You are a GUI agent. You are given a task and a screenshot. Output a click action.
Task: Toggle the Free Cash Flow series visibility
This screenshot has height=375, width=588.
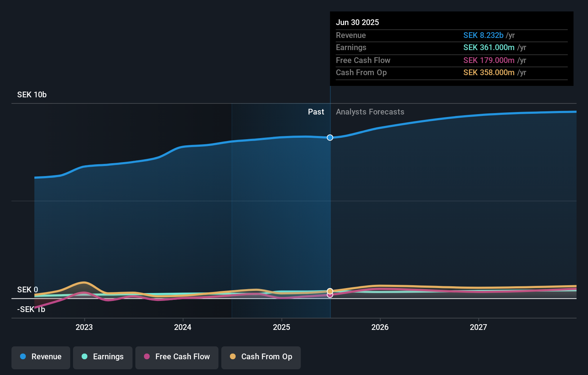[177, 357]
